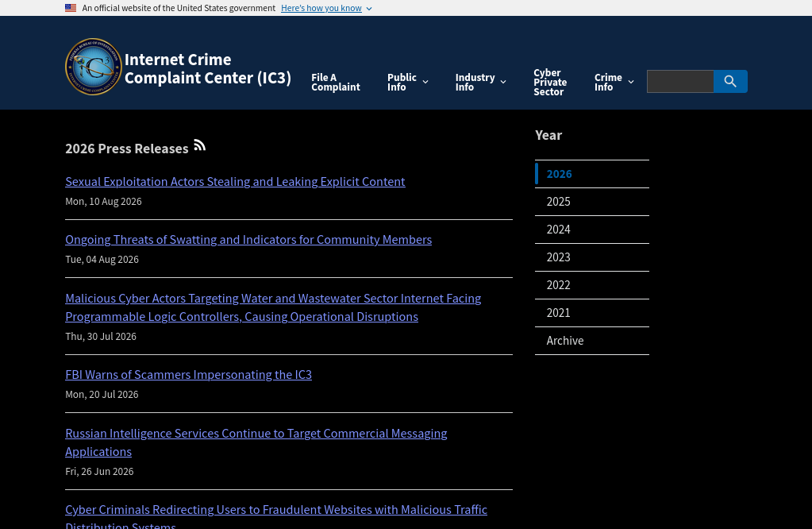Select year 2026 in sidebar
The height and width of the screenshot is (529, 812).
(592, 174)
